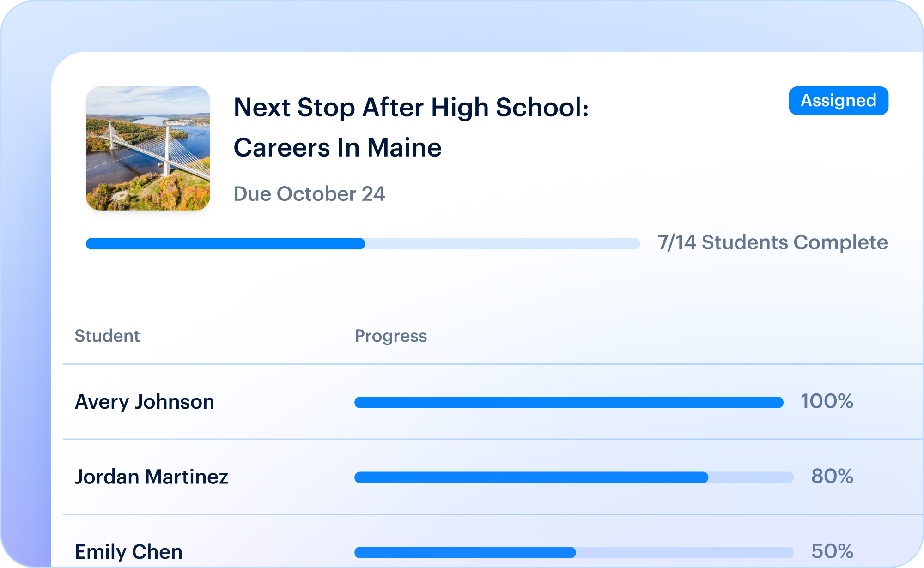Open student Emily Chen

(128, 551)
